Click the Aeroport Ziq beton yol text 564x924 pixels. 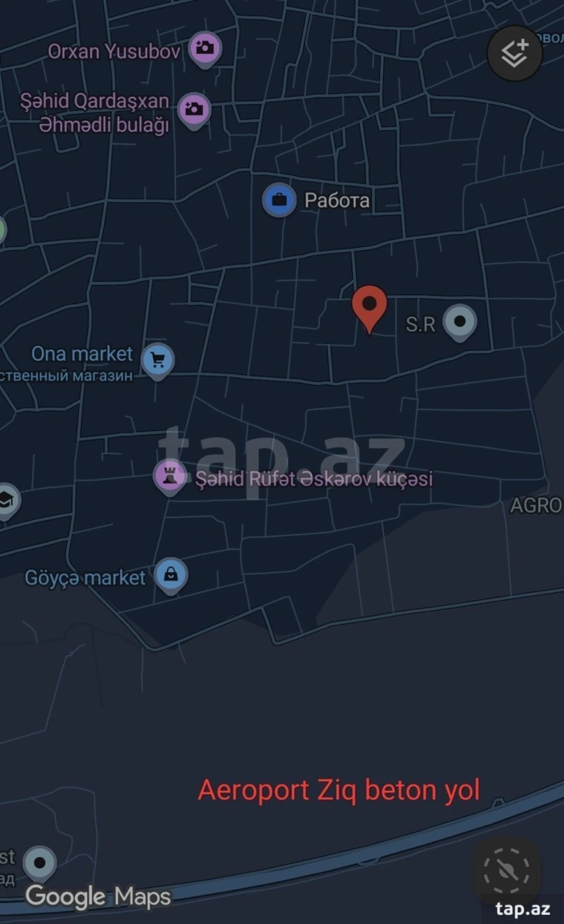click(x=339, y=790)
